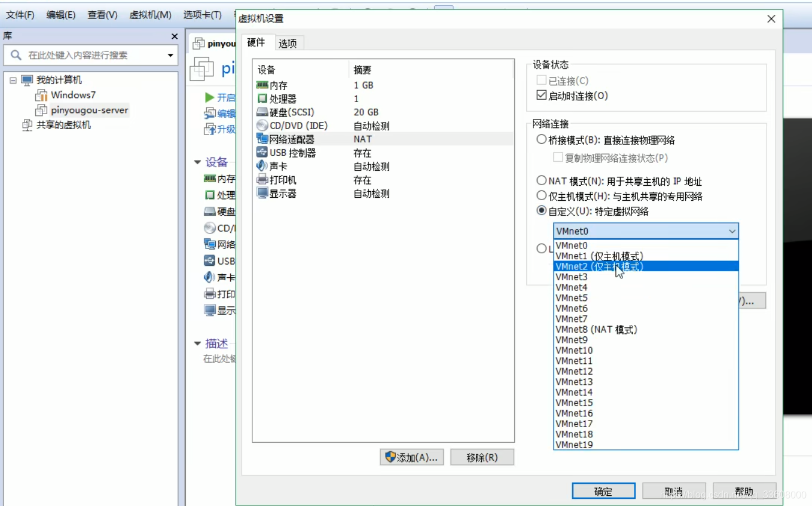812x506 pixels.
Task: Choose VMnet2 host-only in dropdown list
Action: pyautogui.click(x=646, y=266)
